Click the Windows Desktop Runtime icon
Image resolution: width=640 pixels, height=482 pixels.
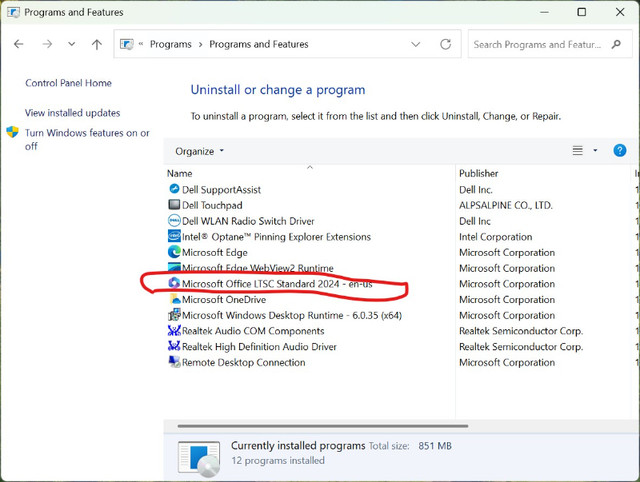(x=174, y=315)
